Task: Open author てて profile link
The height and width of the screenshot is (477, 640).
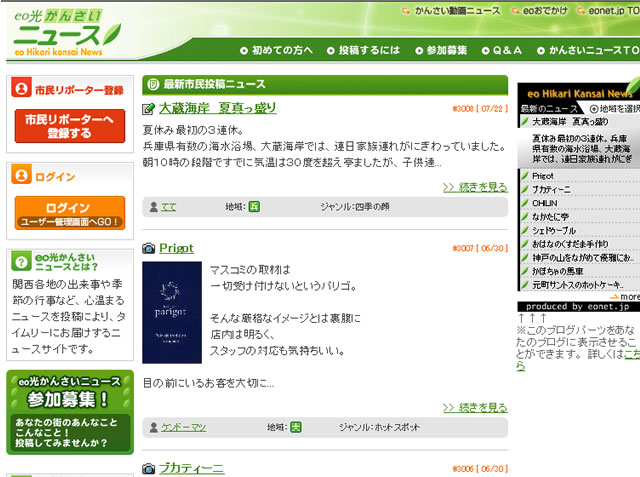Action: click(169, 207)
